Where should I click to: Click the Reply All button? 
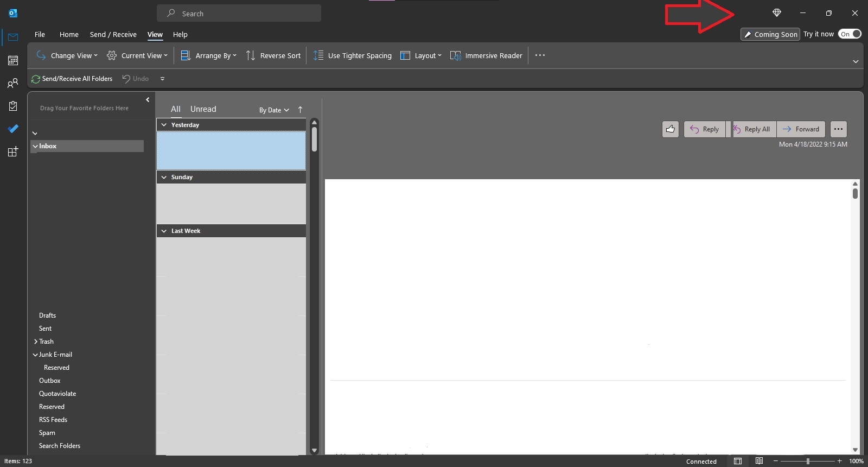coord(755,129)
